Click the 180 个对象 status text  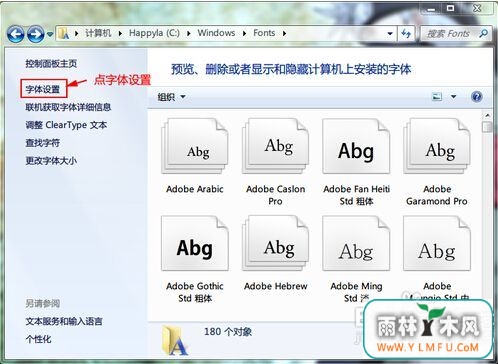(x=228, y=332)
